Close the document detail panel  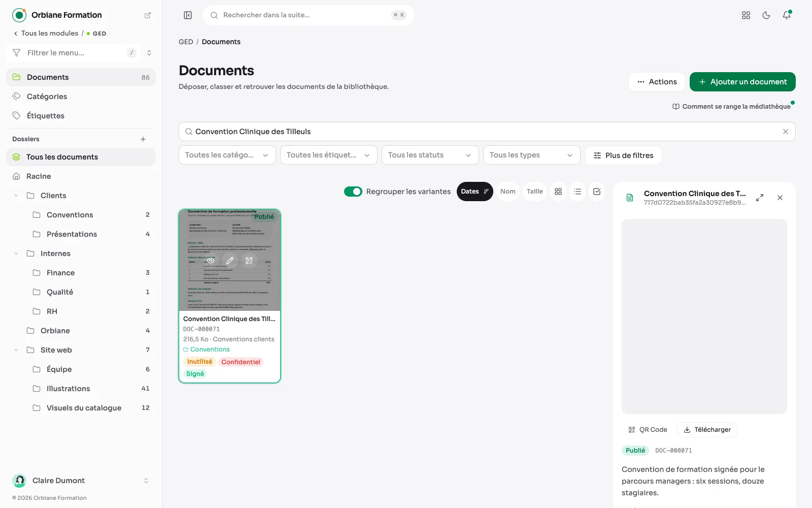780,198
